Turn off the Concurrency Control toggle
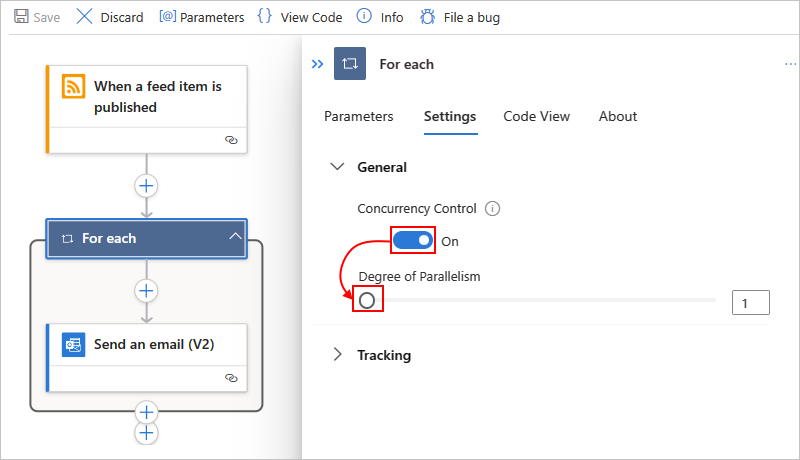 click(x=413, y=240)
